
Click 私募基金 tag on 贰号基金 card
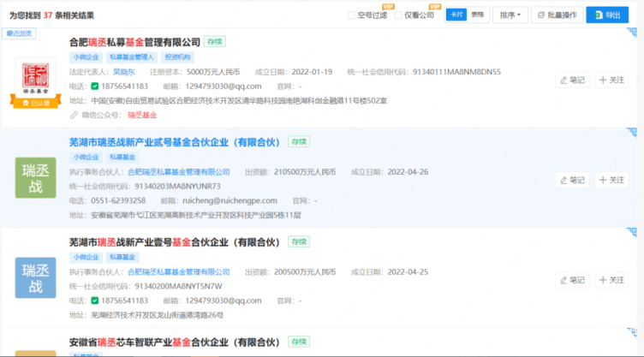(x=122, y=157)
